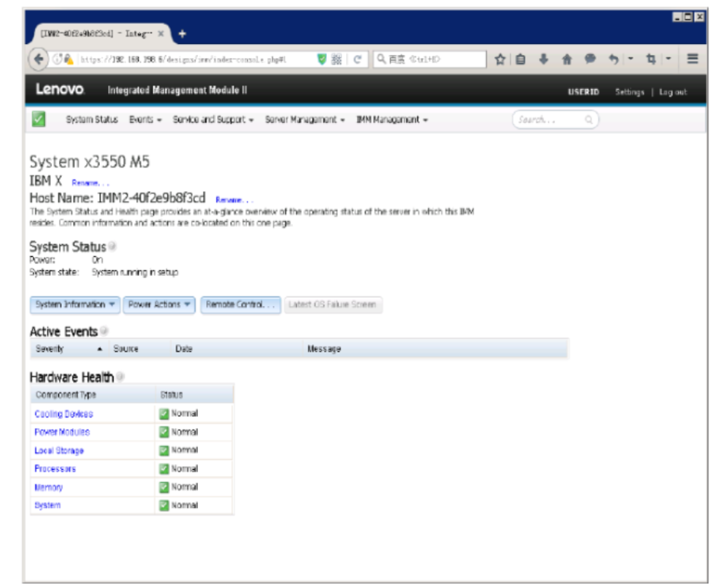Click the Active Events help icon
The image size is (728, 587).
point(104,331)
